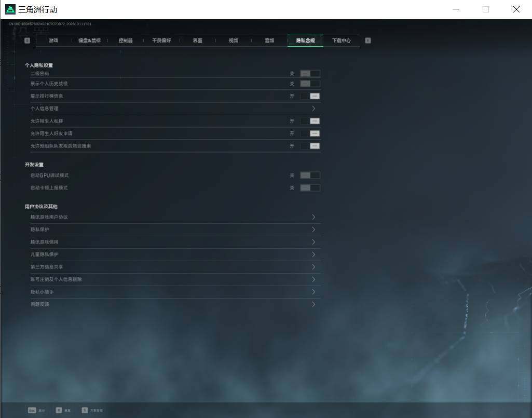Screen dimensions: 532x418
Task: Click the 开发设置 section heading
Action: pos(34,165)
